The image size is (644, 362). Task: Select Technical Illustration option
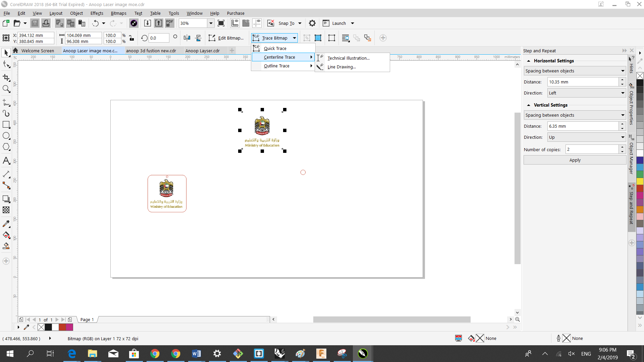pos(353,58)
